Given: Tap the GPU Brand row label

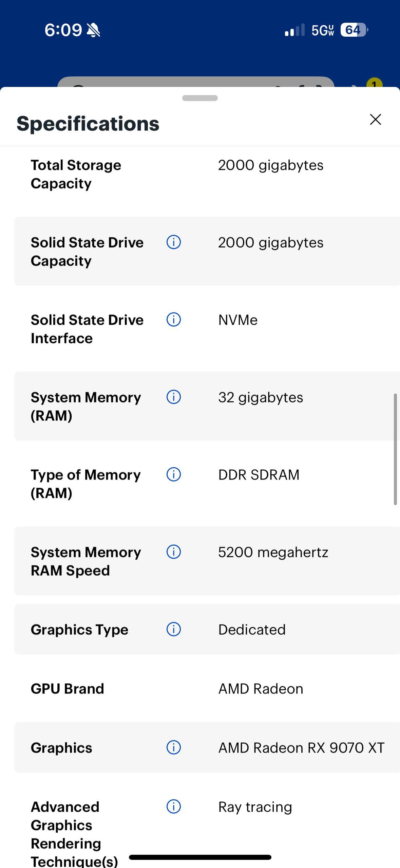Looking at the screenshot, I should 67,689.
